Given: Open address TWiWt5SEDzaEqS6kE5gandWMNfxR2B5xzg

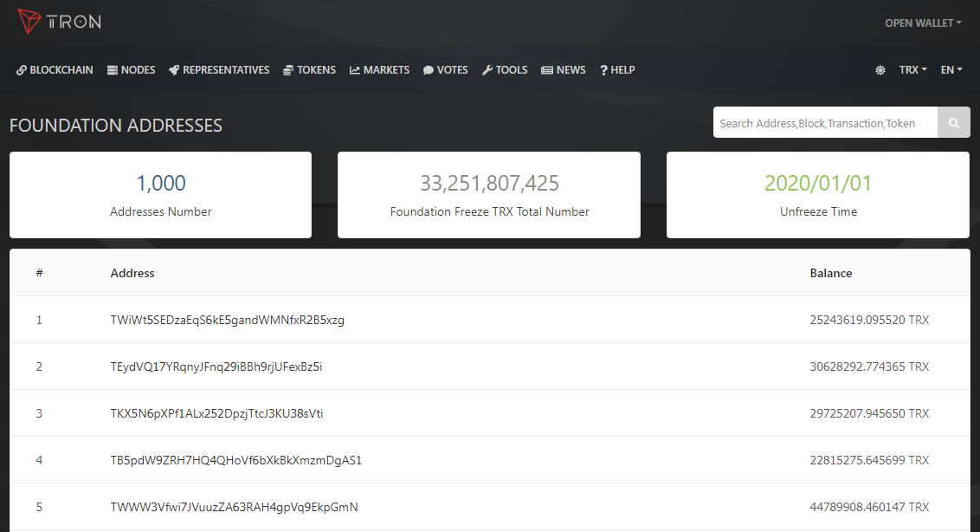Looking at the screenshot, I should [x=228, y=320].
